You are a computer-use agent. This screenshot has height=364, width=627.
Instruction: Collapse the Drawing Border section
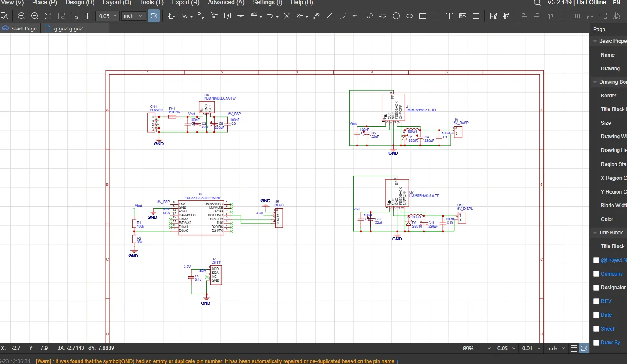(x=595, y=82)
